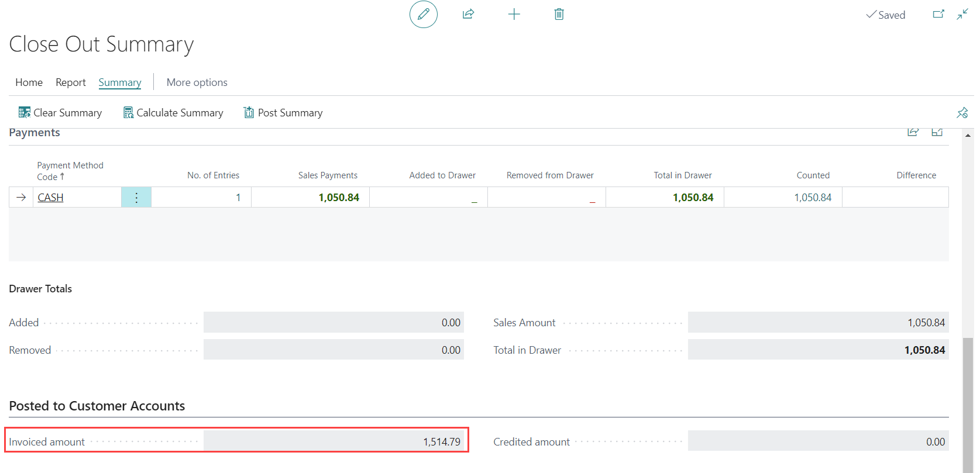This screenshot has height=473, width=980.
Task: Expand the Payments section to full view
Action: click(937, 132)
